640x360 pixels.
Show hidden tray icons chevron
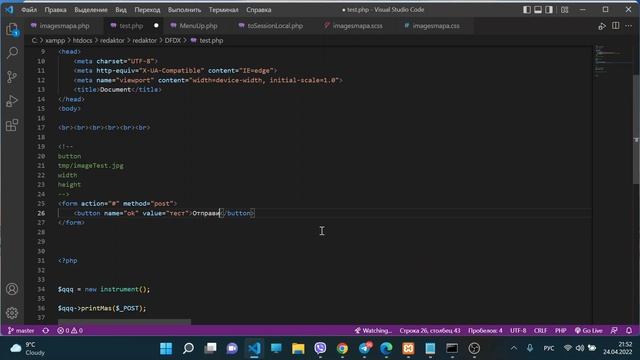point(514,348)
